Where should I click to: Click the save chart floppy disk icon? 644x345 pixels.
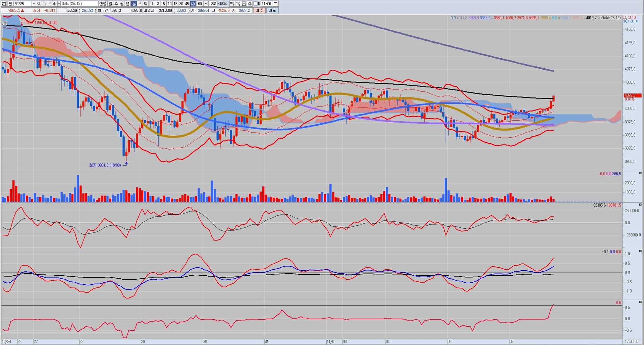click(244, 4)
